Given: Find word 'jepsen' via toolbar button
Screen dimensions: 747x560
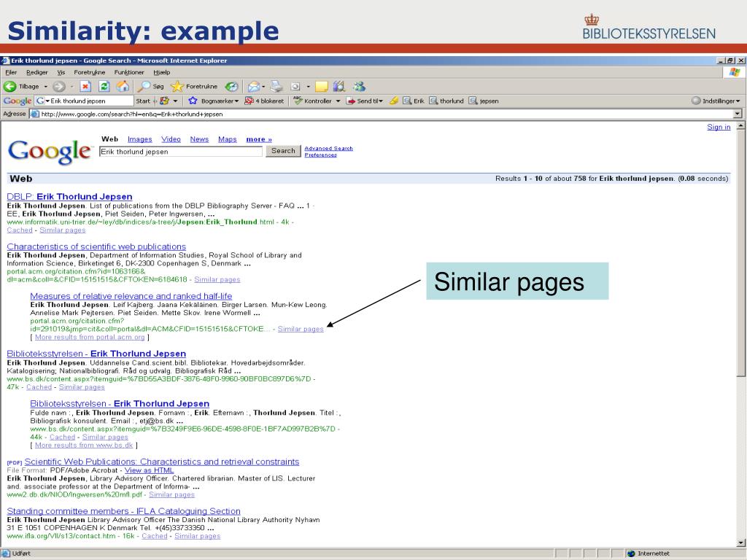Looking at the screenshot, I should pyautogui.click(x=484, y=101).
